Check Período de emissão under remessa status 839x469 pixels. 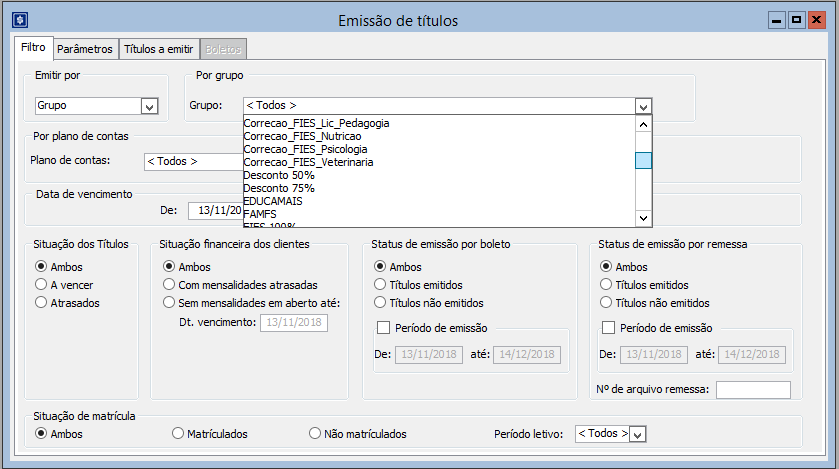608,327
